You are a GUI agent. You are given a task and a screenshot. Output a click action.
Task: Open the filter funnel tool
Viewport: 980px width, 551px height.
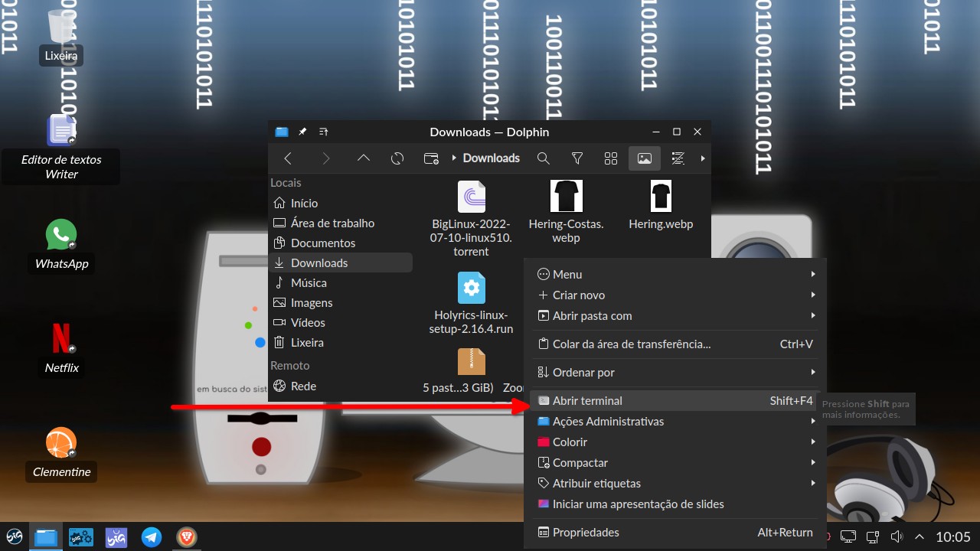click(x=577, y=158)
